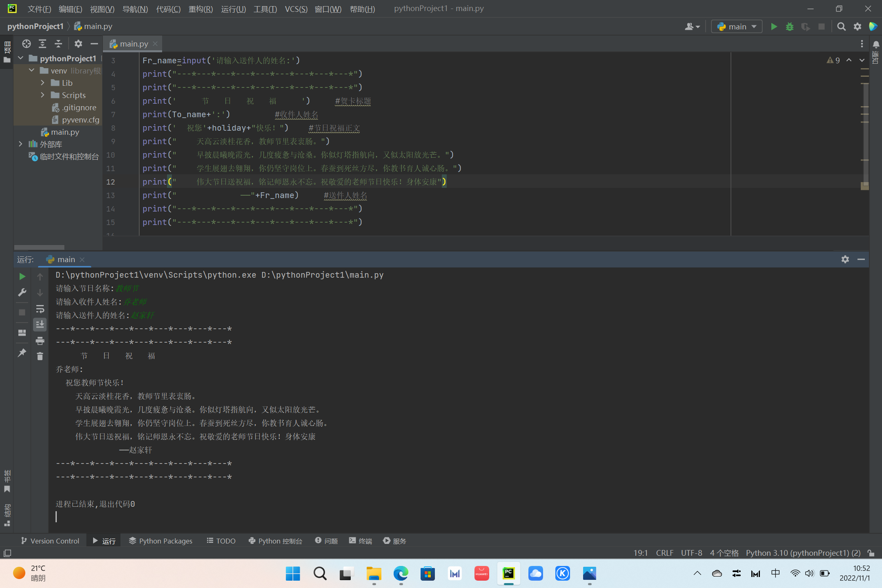Click the rerun icon in Run panel
The height and width of the screenshot is (588, 882).
(x=22, y=276)
